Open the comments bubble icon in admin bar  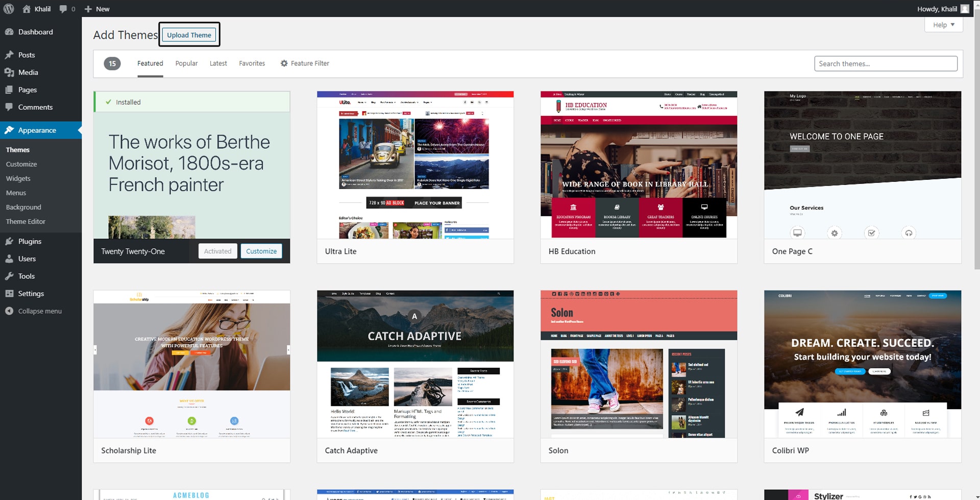[x=63, y=9]
